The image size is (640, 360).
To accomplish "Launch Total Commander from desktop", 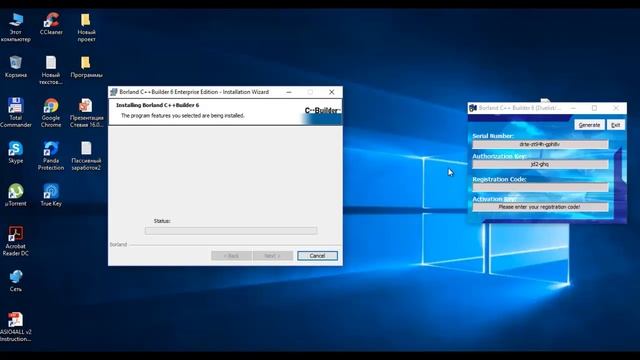I will click(16, 113).
